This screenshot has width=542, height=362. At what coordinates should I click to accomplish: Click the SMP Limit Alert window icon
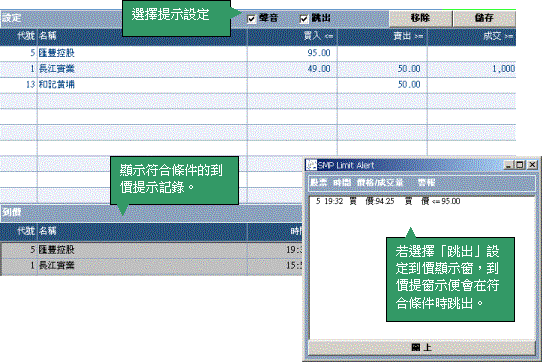311,165
